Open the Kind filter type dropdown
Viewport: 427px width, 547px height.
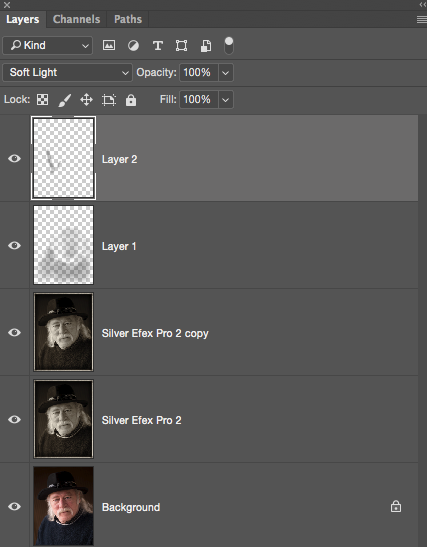pos(47,45)
